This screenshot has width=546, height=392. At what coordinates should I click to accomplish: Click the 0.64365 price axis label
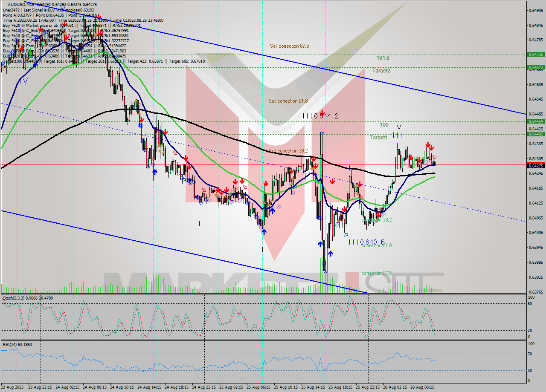pos(536,144)
